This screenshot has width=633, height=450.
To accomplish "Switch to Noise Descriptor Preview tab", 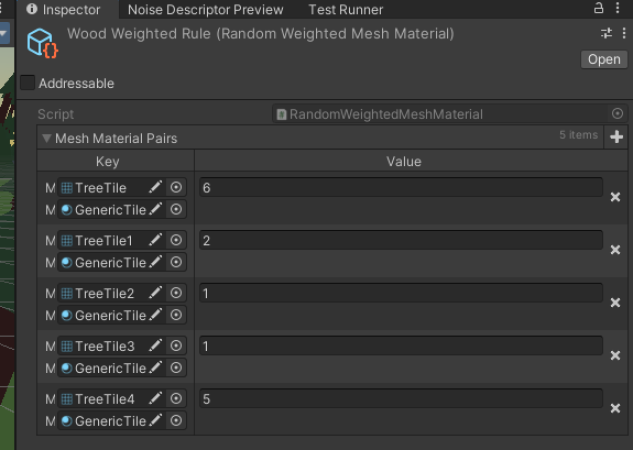I will point(205,10).
